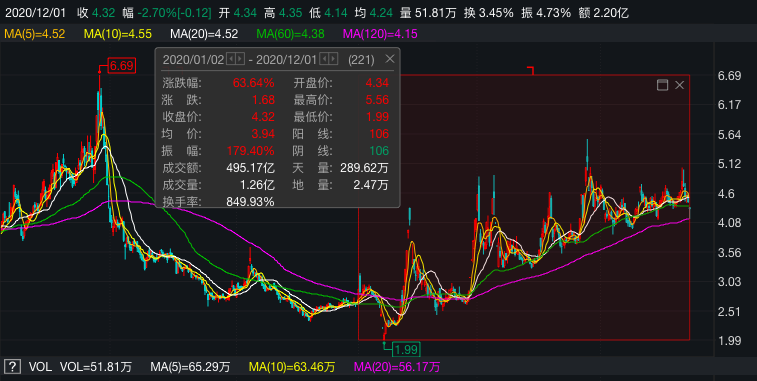
Task: Move the end date 2020/12/01 earlier
Action: (324, 59)
